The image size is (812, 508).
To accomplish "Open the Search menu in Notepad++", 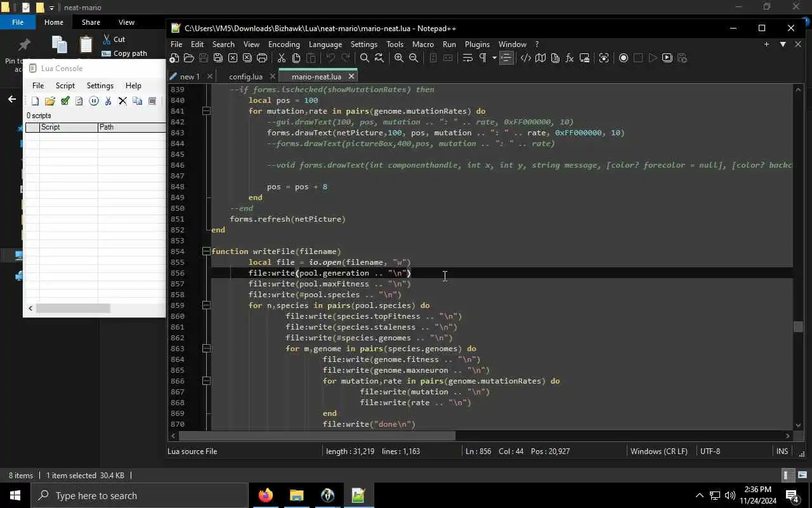I will tap(223, 44).
